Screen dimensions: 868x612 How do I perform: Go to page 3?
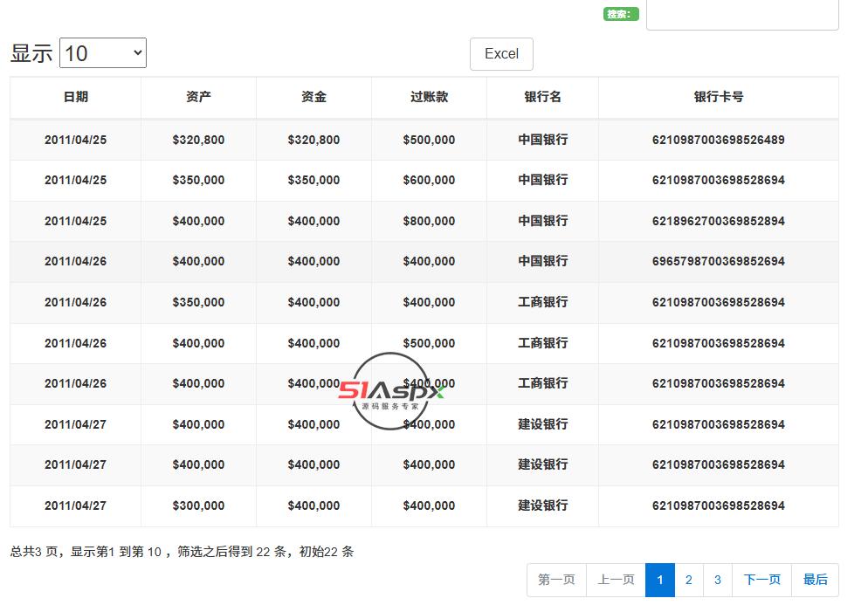(718, 580)
